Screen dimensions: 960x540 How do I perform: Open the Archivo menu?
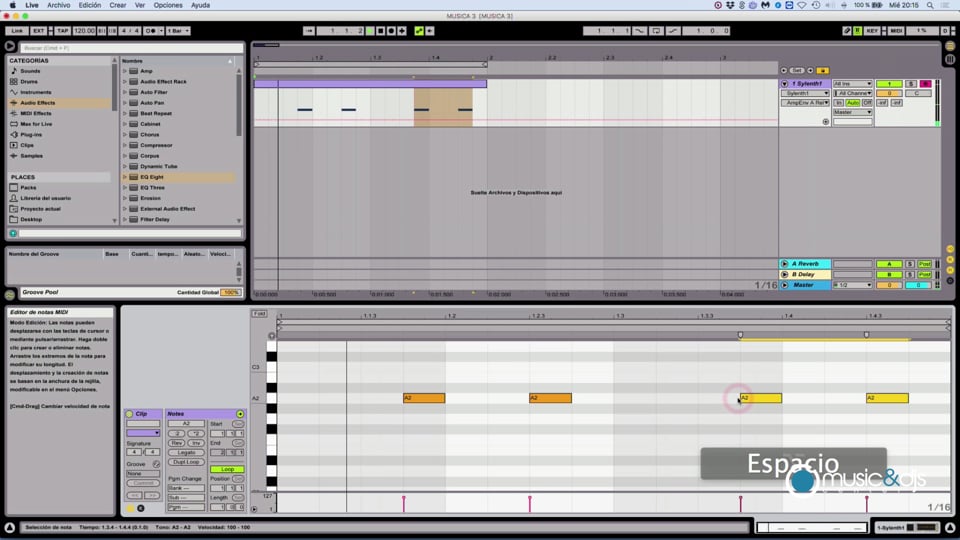tap(59, 5)
